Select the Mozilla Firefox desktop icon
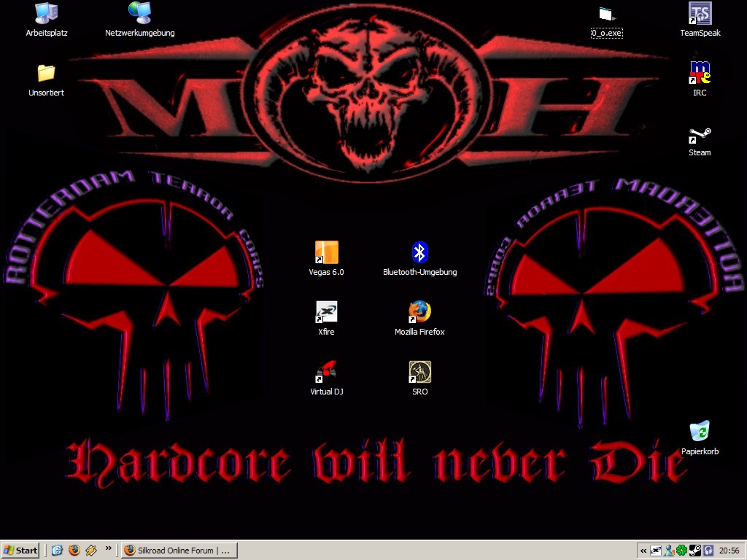747x560 pixels. click(419, 312)
